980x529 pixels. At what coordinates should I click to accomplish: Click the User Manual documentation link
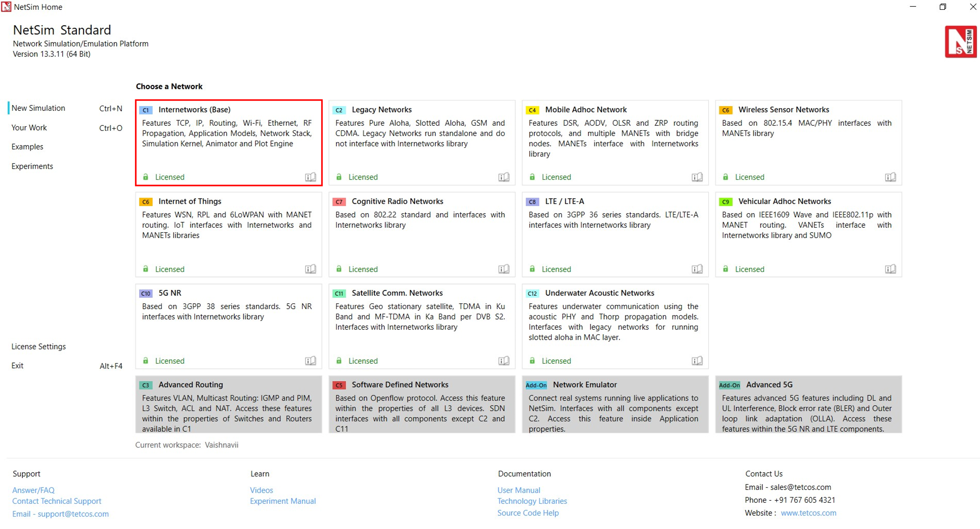(x=519, y=490)
